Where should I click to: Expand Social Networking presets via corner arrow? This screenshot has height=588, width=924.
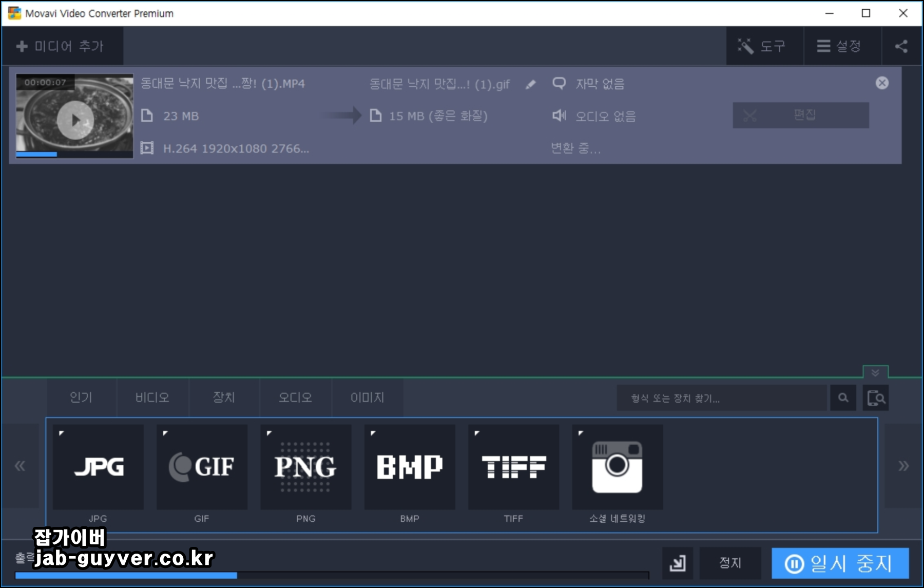click(581, 433)
